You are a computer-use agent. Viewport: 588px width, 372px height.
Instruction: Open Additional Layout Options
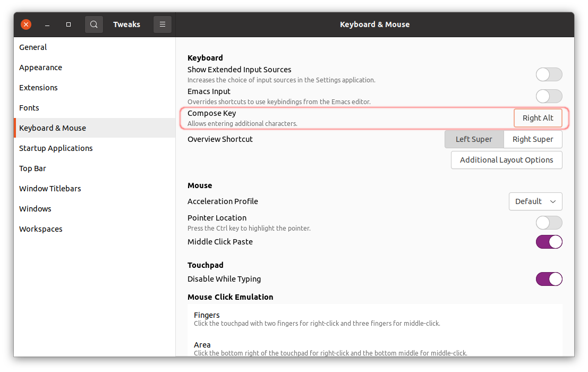coord(506,160)
